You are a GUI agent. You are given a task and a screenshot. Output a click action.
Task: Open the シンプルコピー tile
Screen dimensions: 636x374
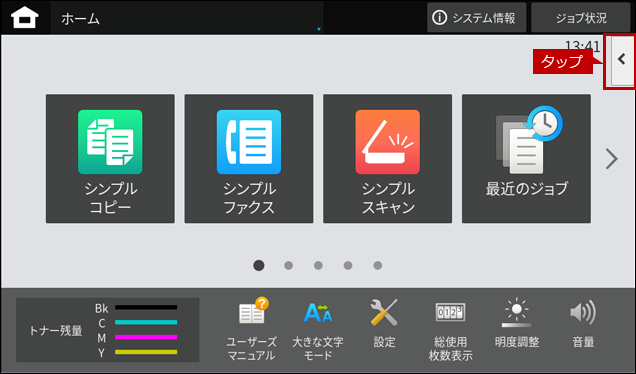(110, 159)
